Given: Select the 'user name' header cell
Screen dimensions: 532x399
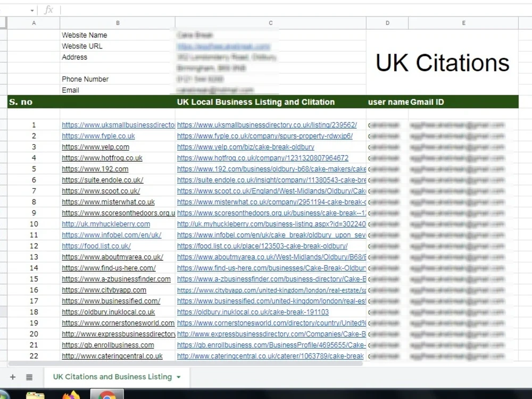Looking at the screenshot, I should tap(388, 102).
